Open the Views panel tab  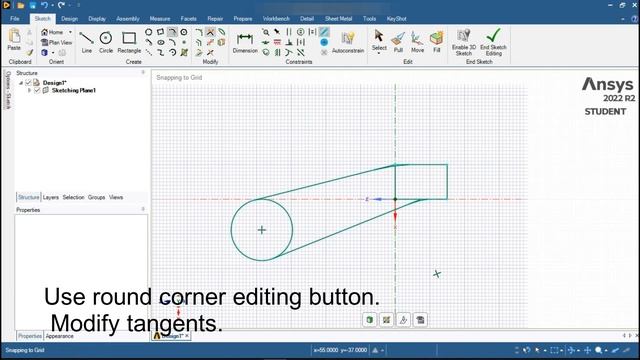click(x=116, y=197)
